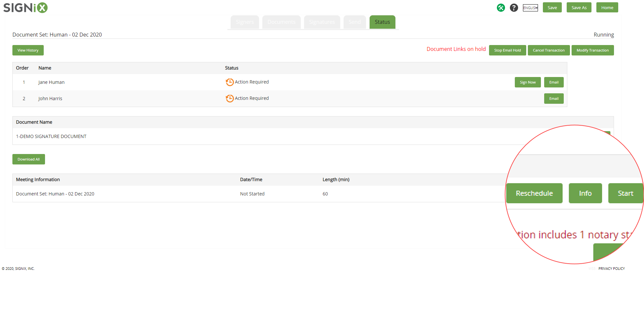Click Download All documents
The height and width of the screenshot is (309, 644).
pyautogui.click(x=29, y=159)
